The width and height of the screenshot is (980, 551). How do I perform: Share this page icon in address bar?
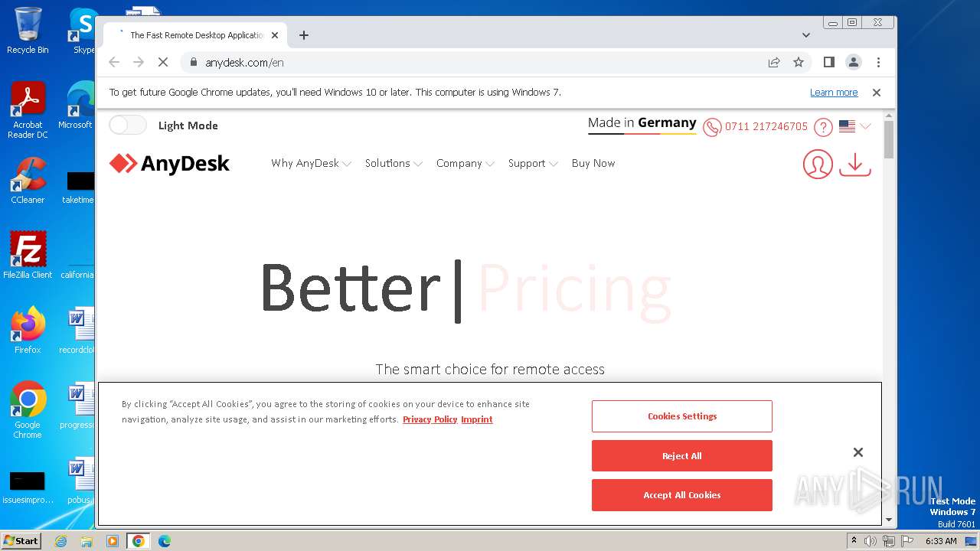click(x=774, y=62)
